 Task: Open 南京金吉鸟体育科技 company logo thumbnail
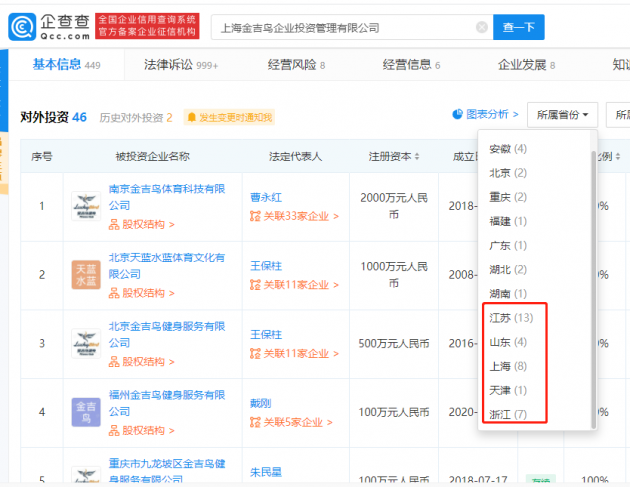(86, 205)
